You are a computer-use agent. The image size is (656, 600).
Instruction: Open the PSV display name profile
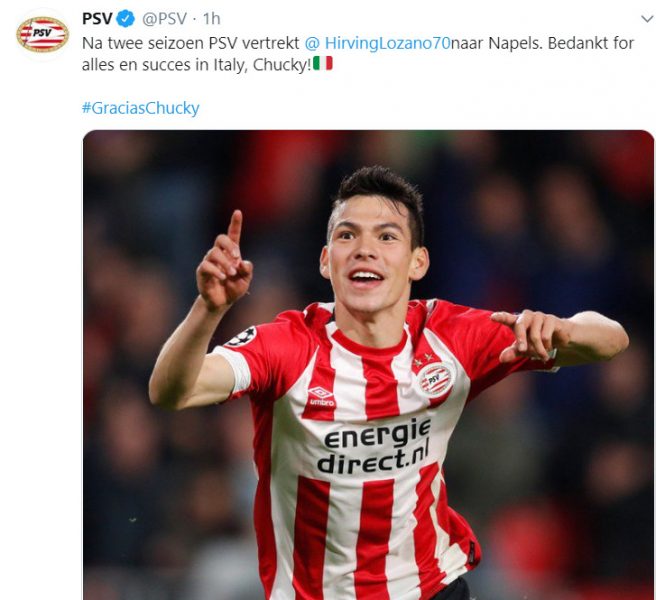point(97,19)
